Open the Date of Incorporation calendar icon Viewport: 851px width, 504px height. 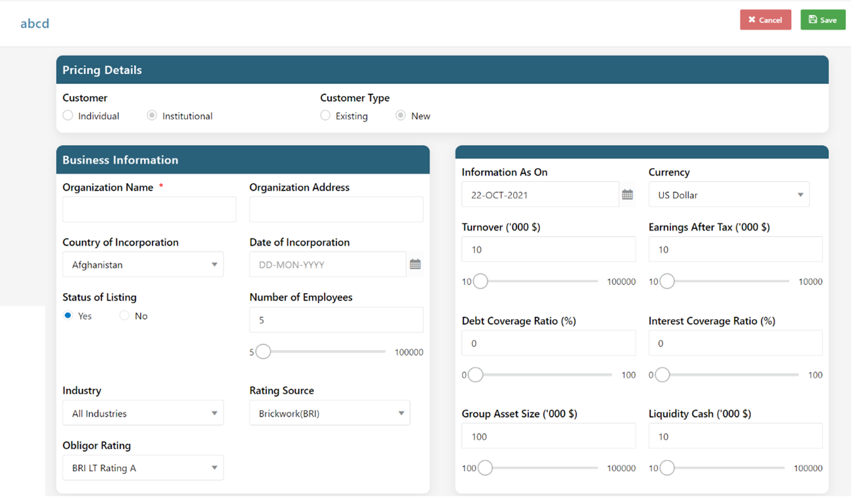tap(415, 264)
